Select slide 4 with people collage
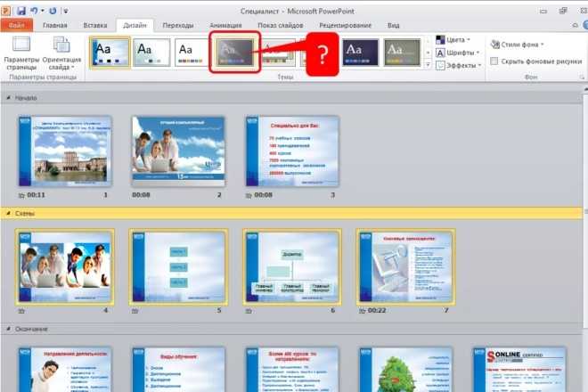588x392 pixels. pos(65,266)
